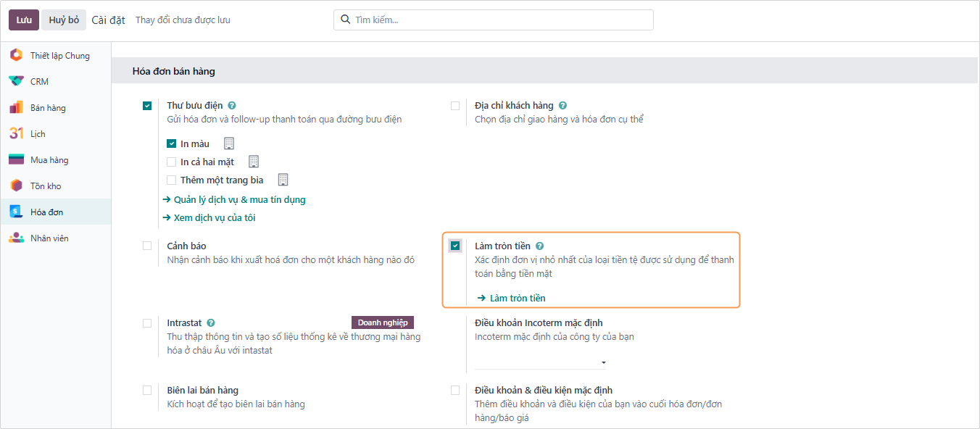Screen dimensions: 980x429
Task: Tick the Cảnh báo checkbox
Action: pos(148,246)
